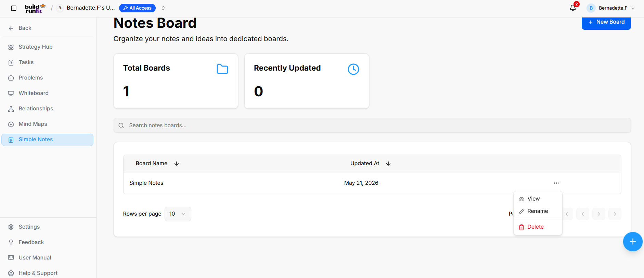
Task: Select View from the context menu
Action: coord(538,199)
